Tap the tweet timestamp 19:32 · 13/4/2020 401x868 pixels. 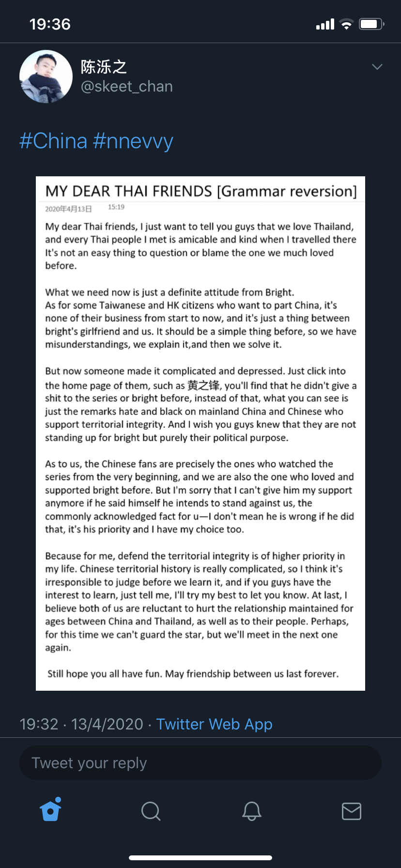coord(81,724)
